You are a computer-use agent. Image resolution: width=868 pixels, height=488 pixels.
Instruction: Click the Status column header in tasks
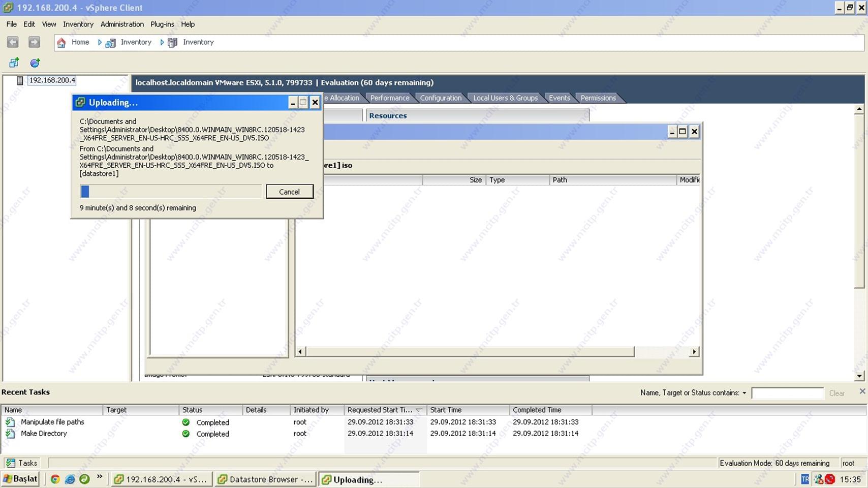[211, 410]
